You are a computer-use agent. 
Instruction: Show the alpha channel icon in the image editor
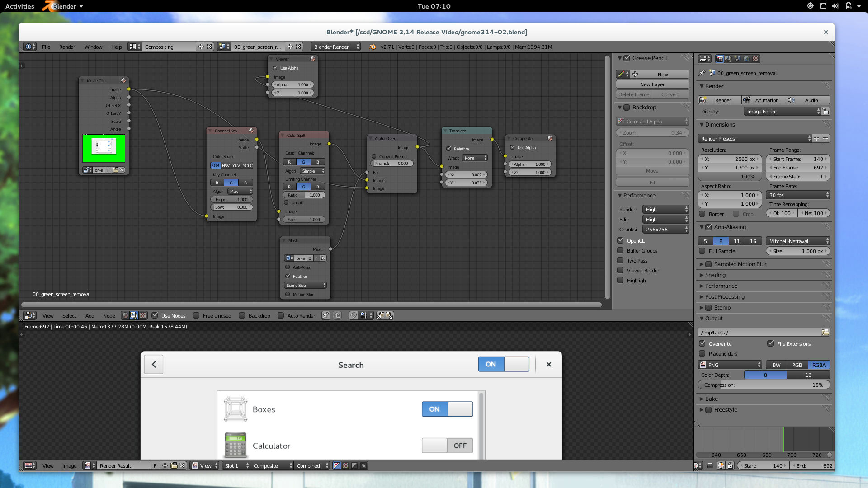[x=354, y=465]
